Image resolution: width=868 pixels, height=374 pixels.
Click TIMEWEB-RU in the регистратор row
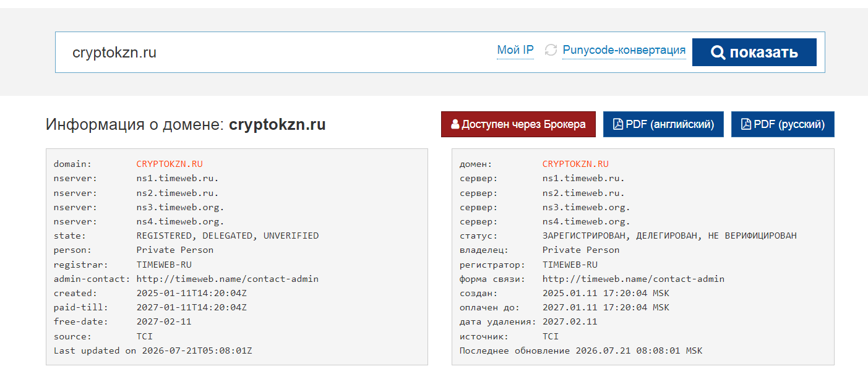coord(570,265)
